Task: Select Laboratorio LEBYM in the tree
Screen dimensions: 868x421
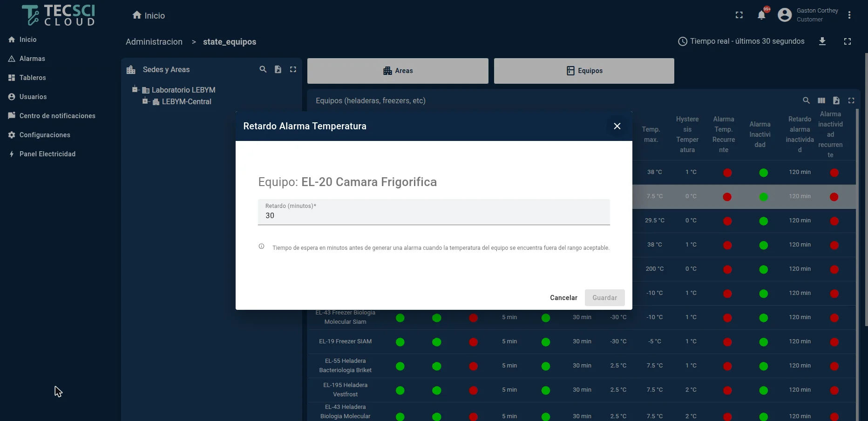Action: click(183, 90)
